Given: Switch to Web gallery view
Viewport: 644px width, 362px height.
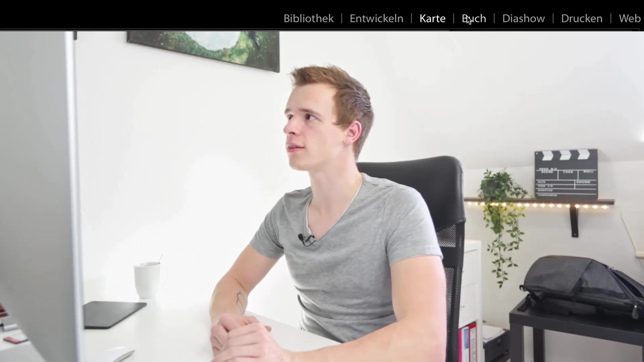Looking at the screenshot, I should pyautogui.click(x=630, y=18).
